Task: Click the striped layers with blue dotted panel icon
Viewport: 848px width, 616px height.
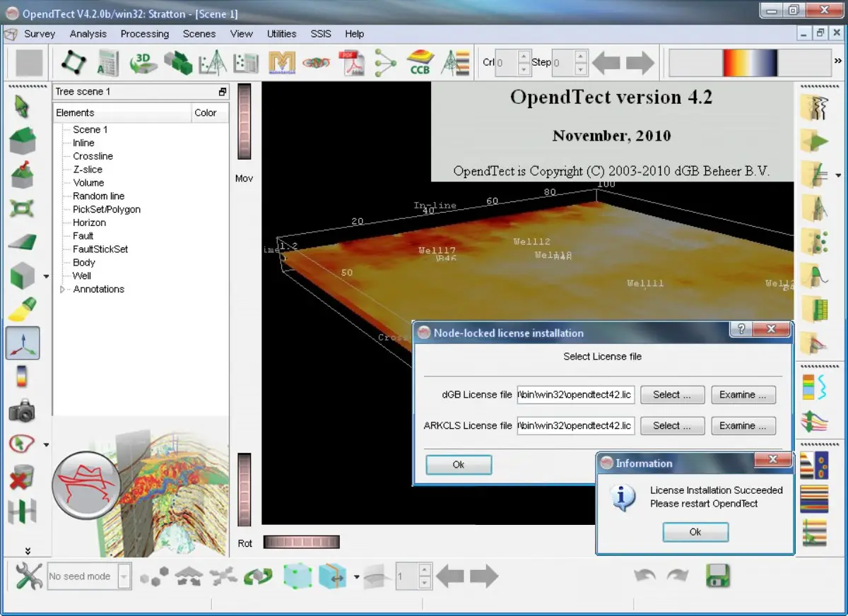Action: [x=815, y=466]
